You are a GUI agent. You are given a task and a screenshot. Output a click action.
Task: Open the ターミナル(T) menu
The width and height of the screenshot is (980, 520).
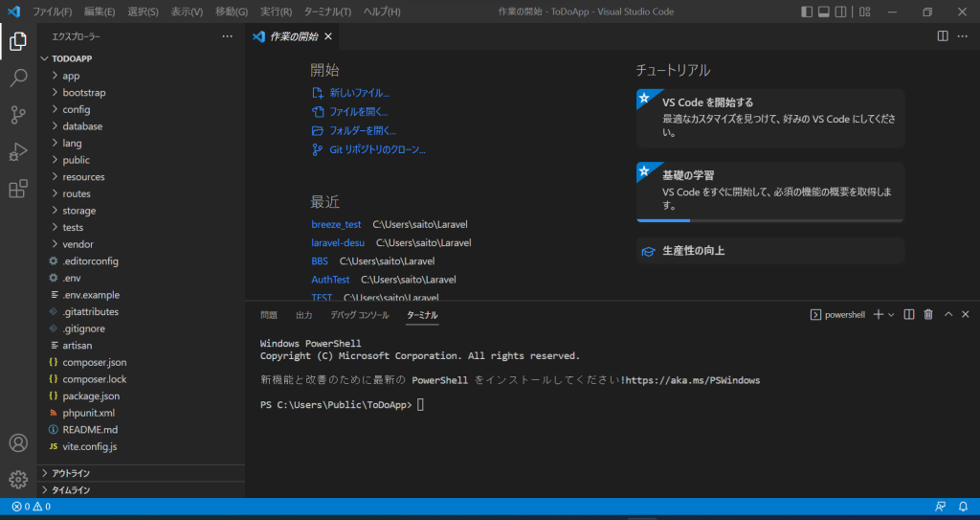pos(327,11)
